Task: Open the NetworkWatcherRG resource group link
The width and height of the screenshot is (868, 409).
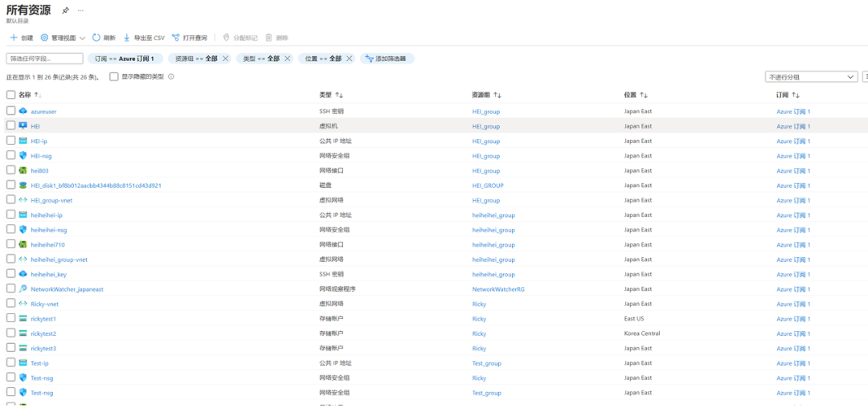Action: (497, 289)
